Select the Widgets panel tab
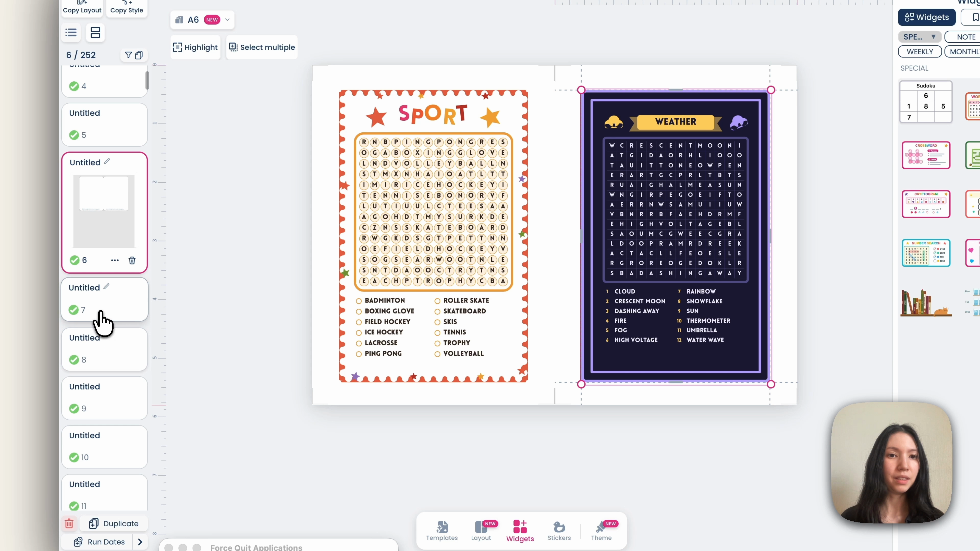 point(927,18)
